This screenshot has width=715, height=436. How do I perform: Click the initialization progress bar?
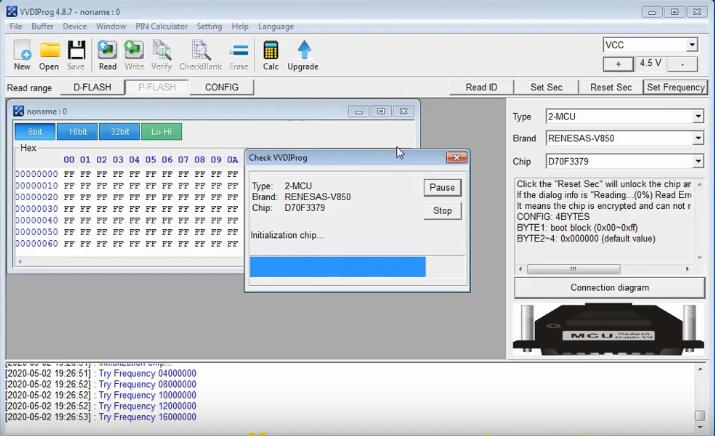point(358,267)
